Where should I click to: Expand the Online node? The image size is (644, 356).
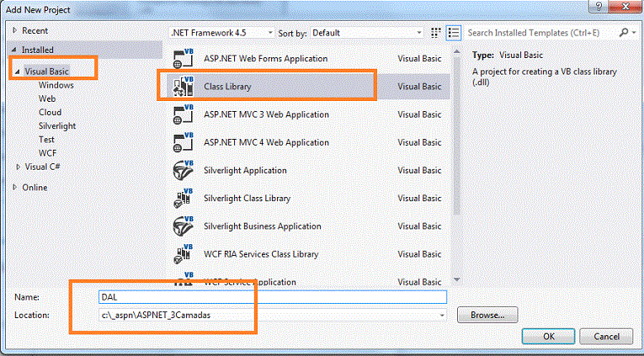15,187
